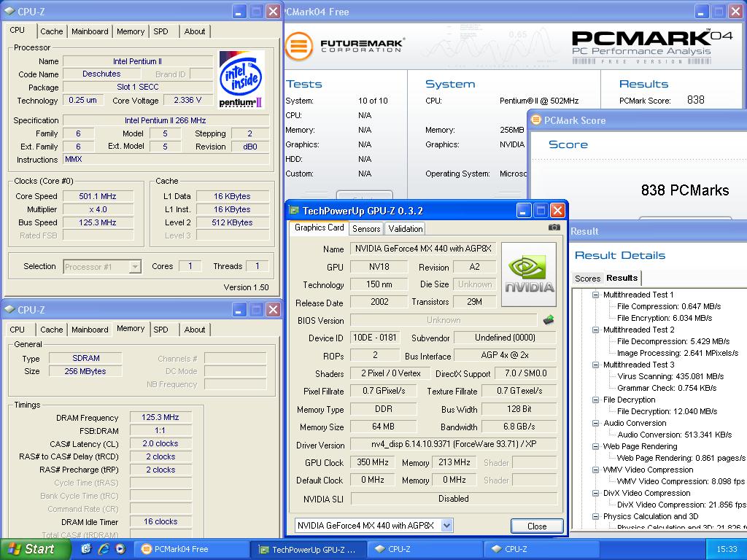This screenshot has width=747, height=560.
Task: Click second CPU-Z taskbar button
Action: [x=542, y=549]
